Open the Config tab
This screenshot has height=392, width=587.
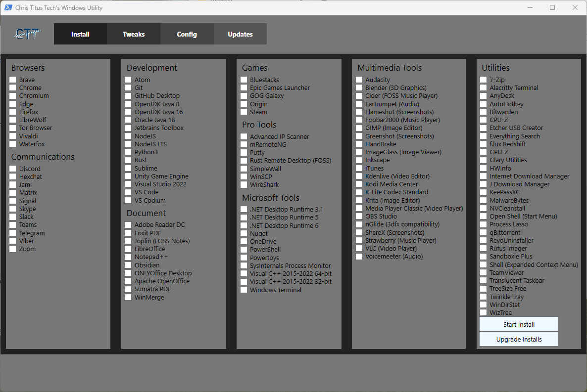[x=187, y=34]
